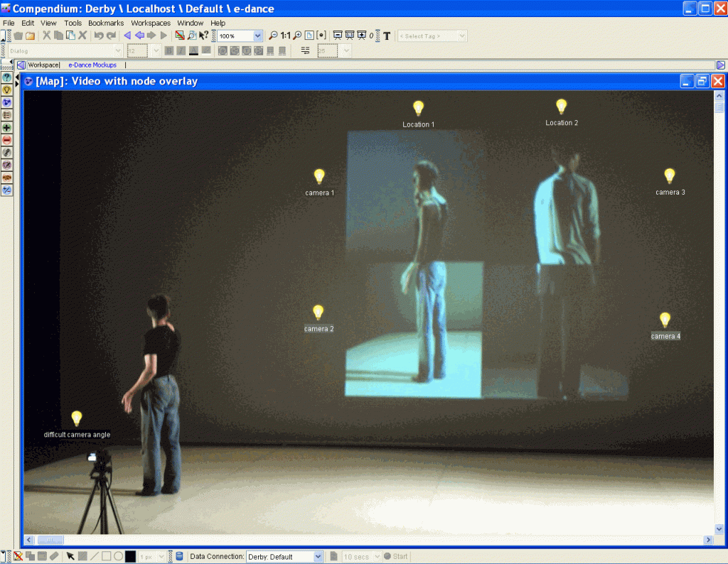Image resolution: width=728 pixels, height=564 pixels.
Task: Click the Text tool T icon
Action: click(387, 36)
